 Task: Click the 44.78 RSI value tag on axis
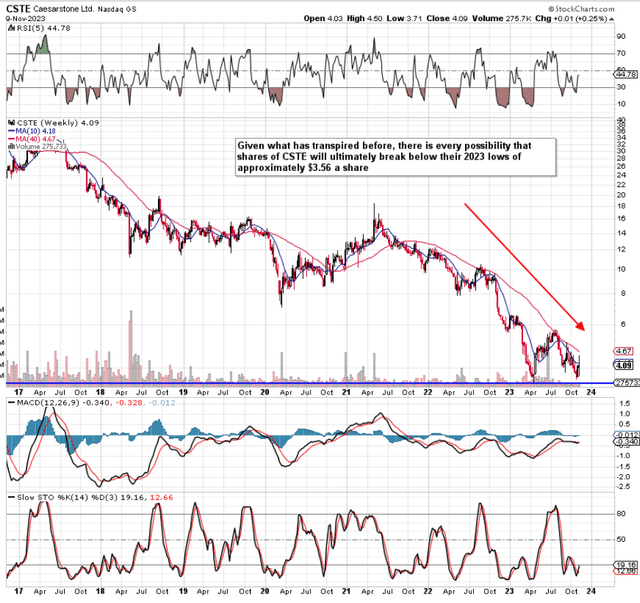(x=626, y=74)
